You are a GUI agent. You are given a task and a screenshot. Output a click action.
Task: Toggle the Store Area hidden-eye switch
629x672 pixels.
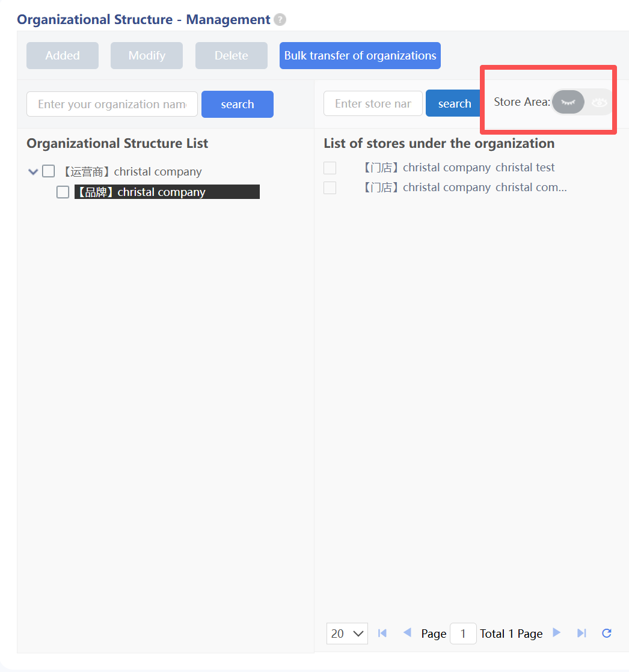tap(568, 102)
